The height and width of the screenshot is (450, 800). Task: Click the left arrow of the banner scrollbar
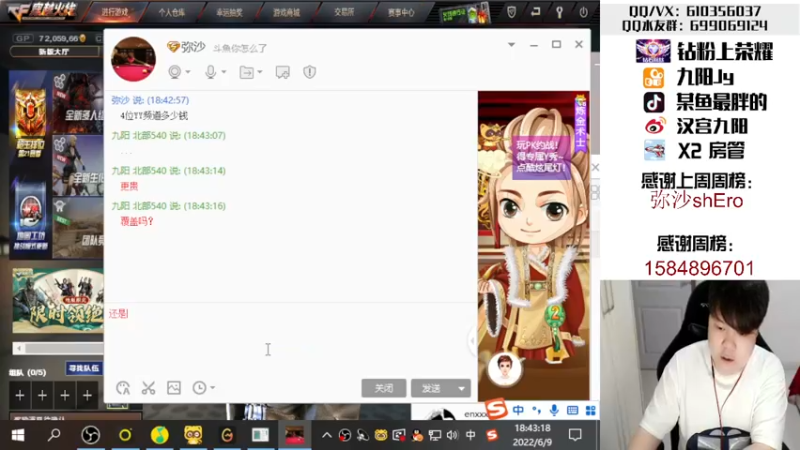19,348
